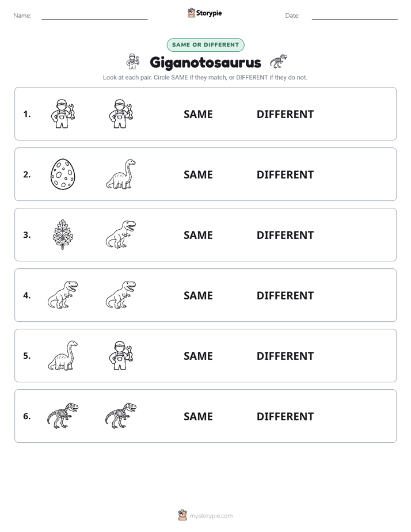Choose SAME for row 6
This screenshot has height=532, width=411.
pyautogui.click(x=198, y=416)
